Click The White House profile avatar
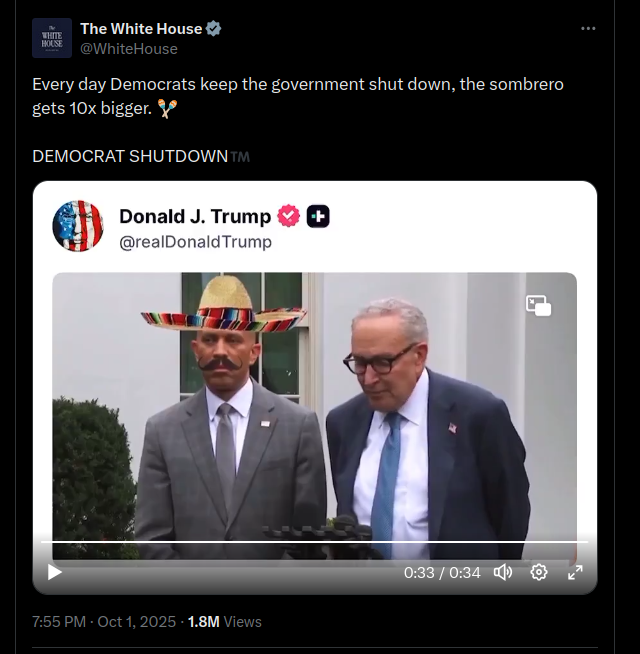Screen dimensions: 640x654 [52, 38]
